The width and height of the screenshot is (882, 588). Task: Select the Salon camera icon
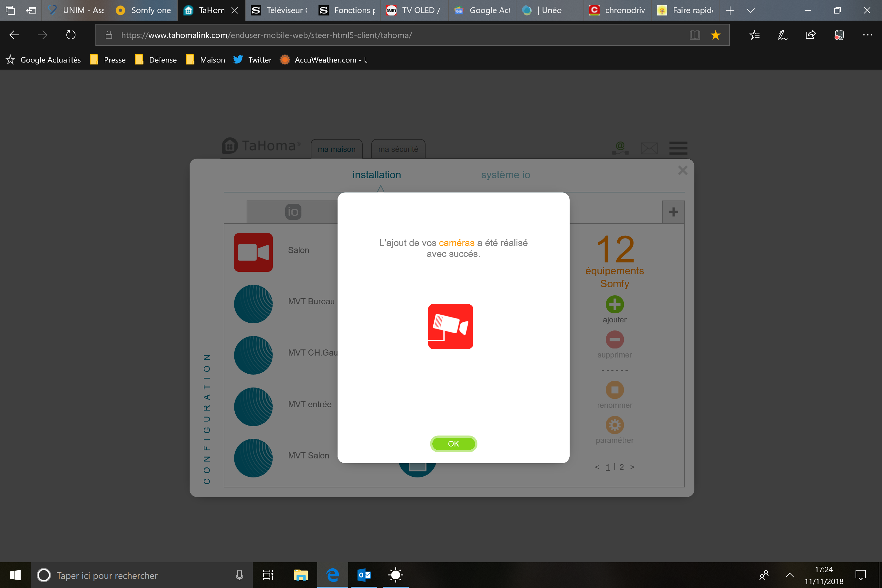253,252
